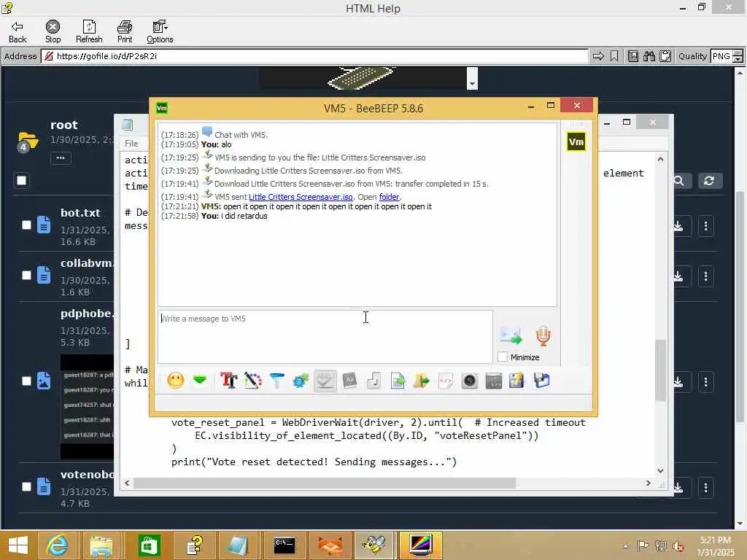
Task: Check the image file checkbox
Action: 27,381
